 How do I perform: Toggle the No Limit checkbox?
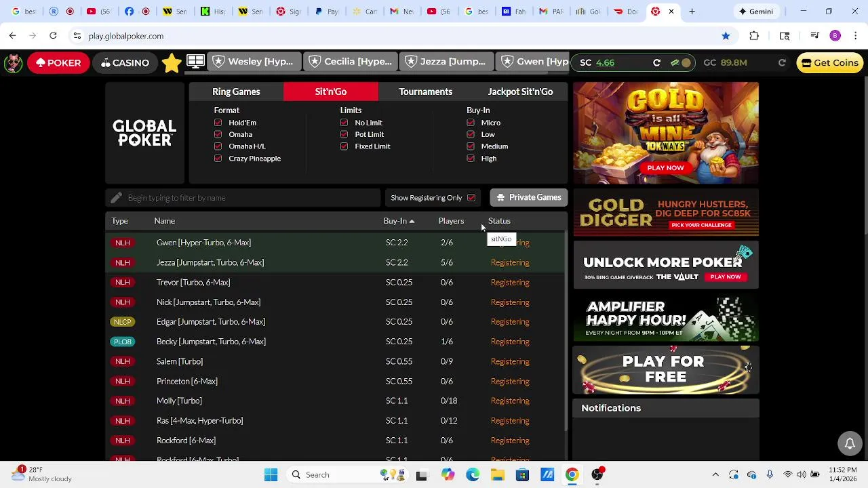point(344,123)
